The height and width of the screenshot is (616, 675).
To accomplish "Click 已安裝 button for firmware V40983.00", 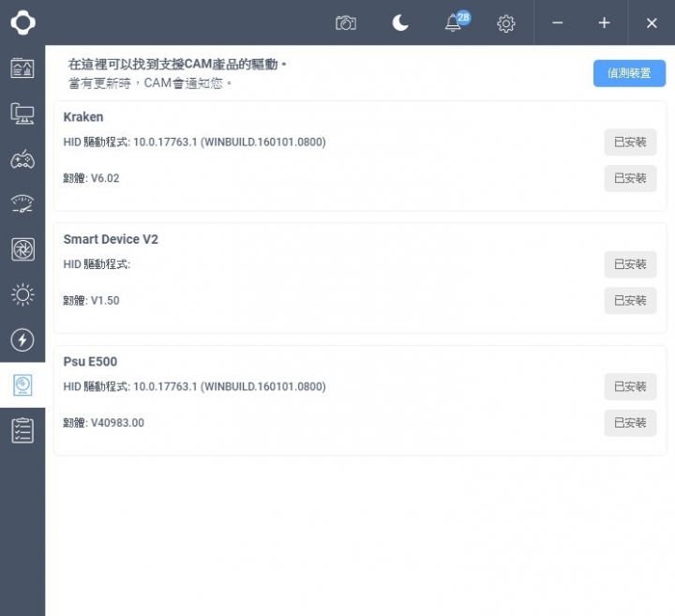I will (x=630, y=423).
